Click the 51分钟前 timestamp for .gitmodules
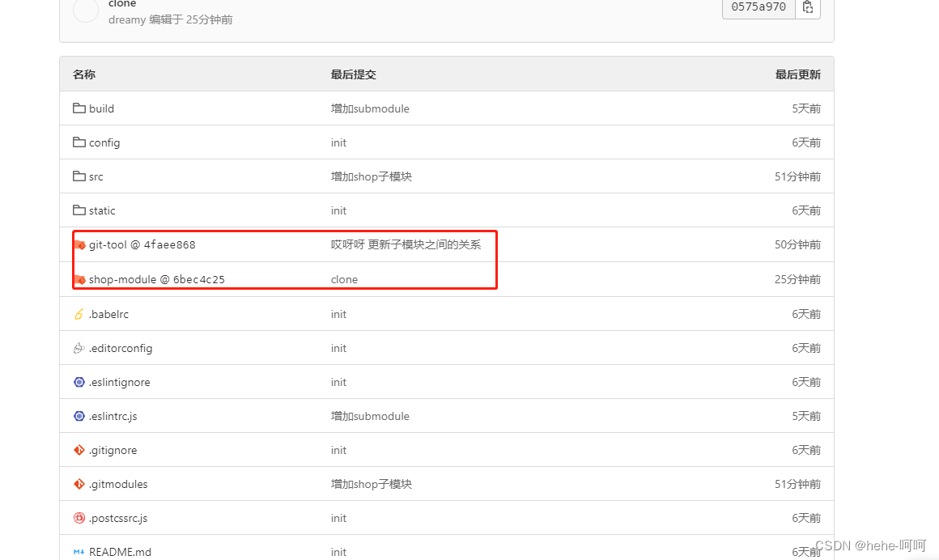Viewport: 939px width, 560px height. [x=797, y=484]
